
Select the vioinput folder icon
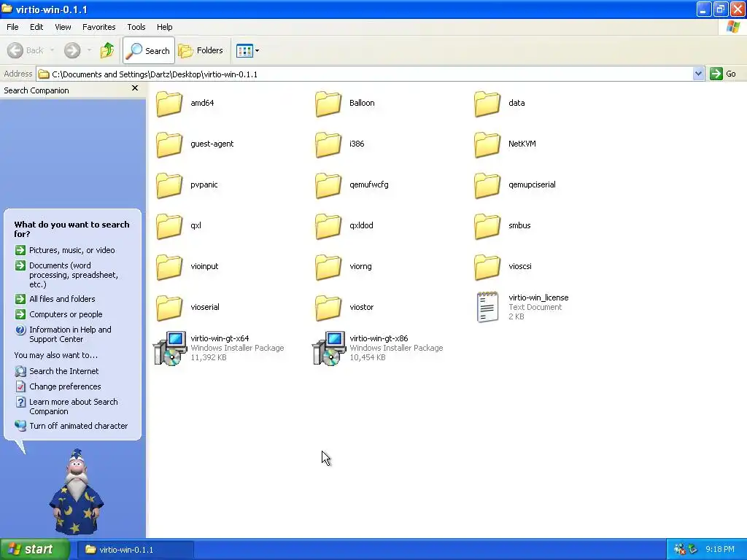pos(169,267)
